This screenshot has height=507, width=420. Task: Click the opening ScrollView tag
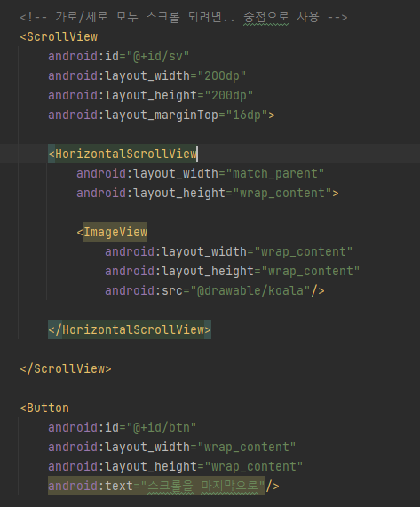[59, 36]
